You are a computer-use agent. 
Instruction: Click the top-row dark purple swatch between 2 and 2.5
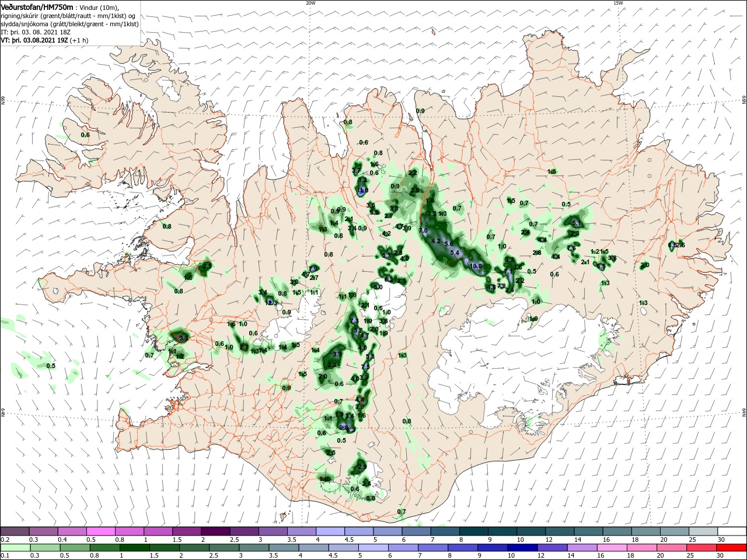(215, 531)
